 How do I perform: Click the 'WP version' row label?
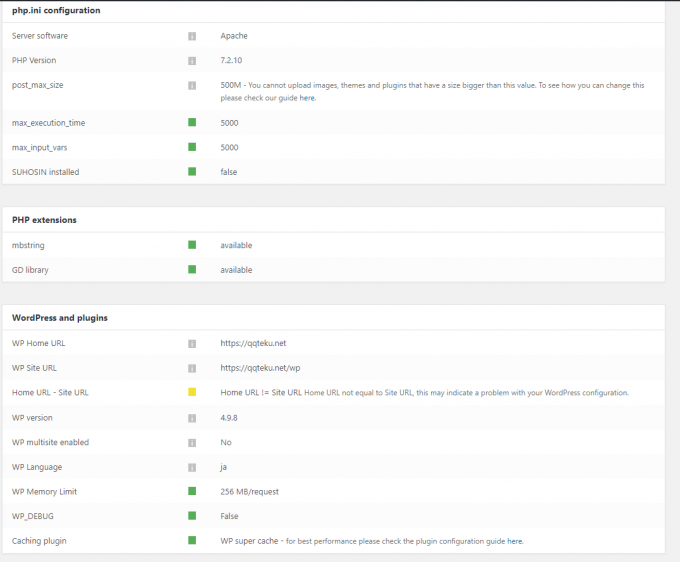(32, 418)
